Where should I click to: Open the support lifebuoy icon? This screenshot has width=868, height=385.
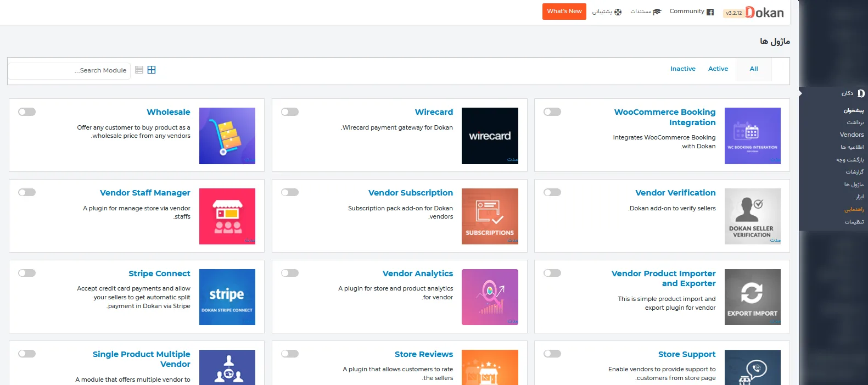(x=618, y=12)
